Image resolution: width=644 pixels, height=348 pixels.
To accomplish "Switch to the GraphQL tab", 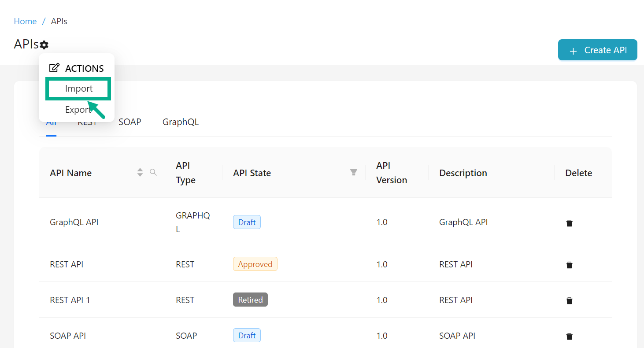I will tap(181, 122).
